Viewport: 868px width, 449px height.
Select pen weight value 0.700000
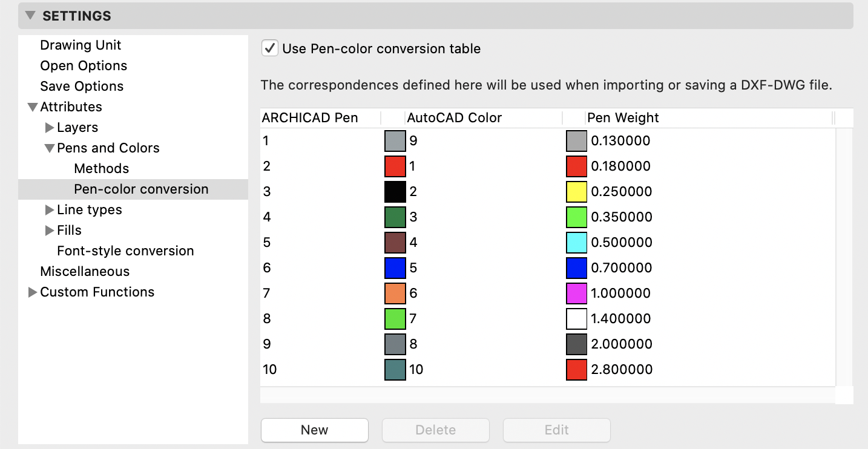[622, 268]
